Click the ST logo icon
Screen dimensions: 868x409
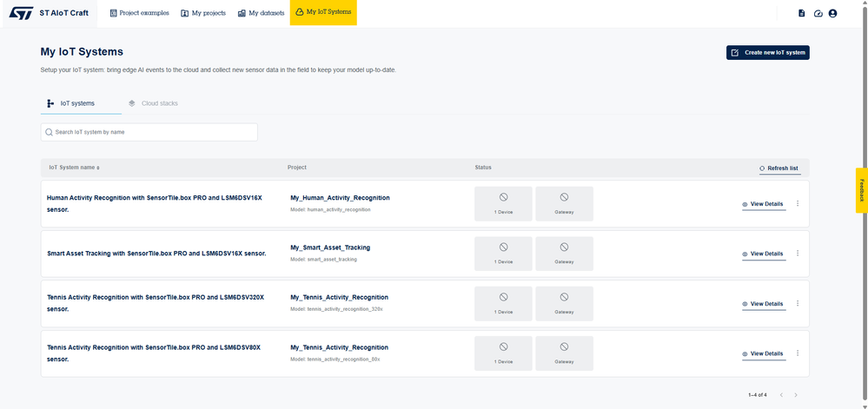[22, 13]
